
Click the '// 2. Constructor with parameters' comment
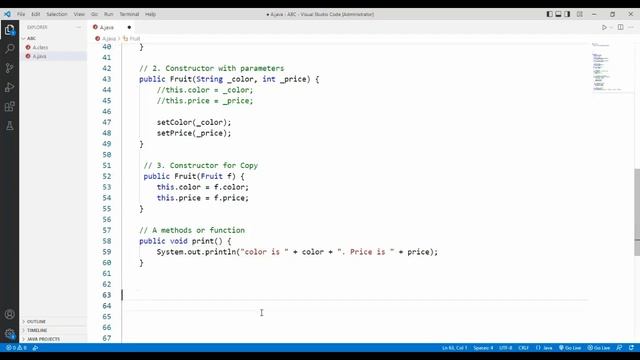[x=211, y=68]
